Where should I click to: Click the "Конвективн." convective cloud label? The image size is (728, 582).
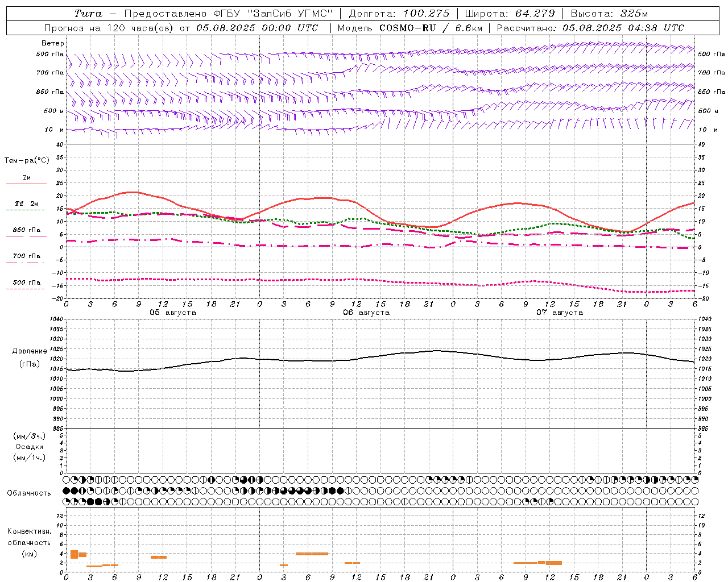pos(30,531)
